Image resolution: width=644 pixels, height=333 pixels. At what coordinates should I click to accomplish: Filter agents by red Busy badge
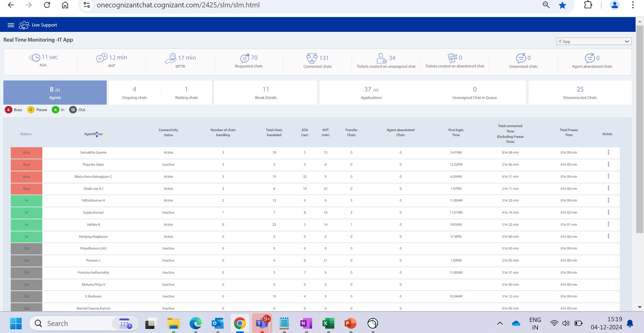8,110
